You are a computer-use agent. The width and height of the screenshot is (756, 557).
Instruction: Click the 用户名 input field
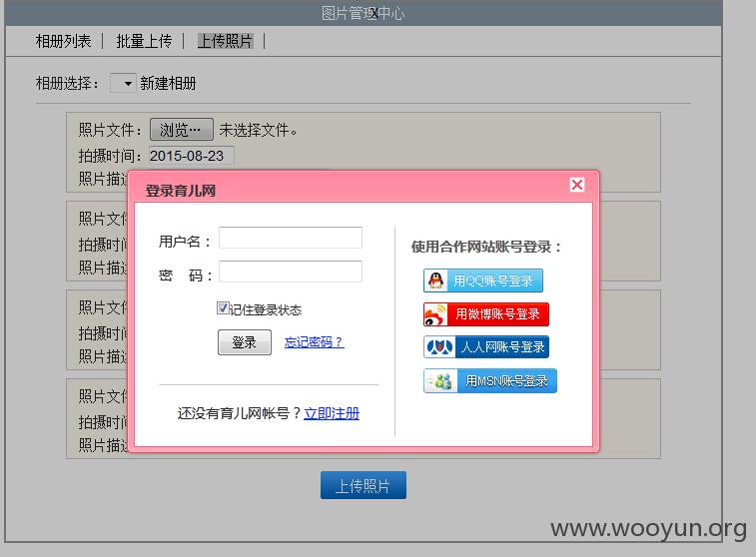291,238
